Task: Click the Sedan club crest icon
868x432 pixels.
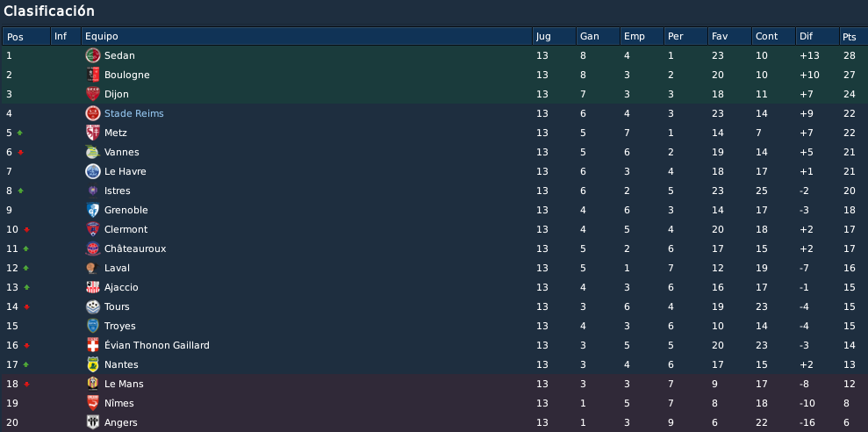Action: click(92, 55)
